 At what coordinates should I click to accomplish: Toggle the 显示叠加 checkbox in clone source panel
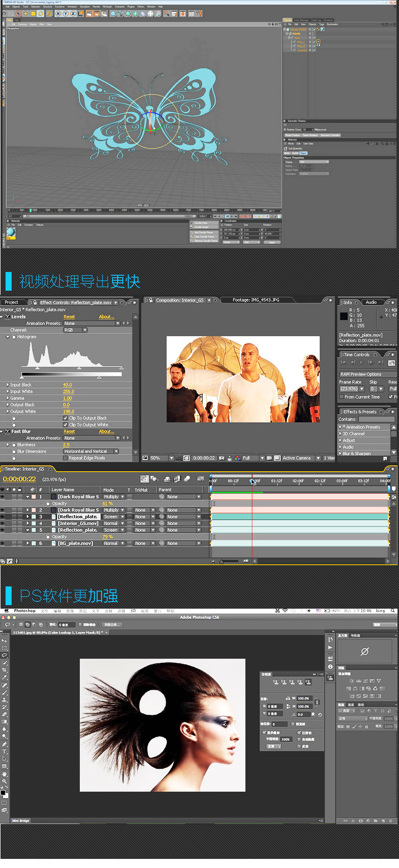point(264,733)
